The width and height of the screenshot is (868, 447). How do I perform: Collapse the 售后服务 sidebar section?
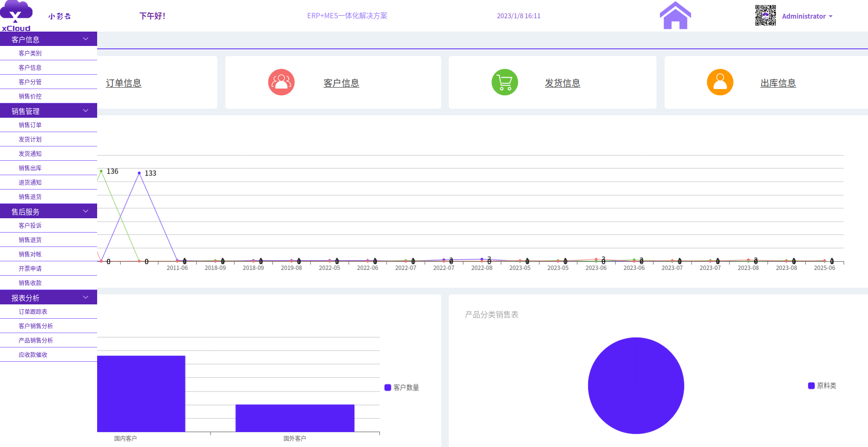[48, 211]
